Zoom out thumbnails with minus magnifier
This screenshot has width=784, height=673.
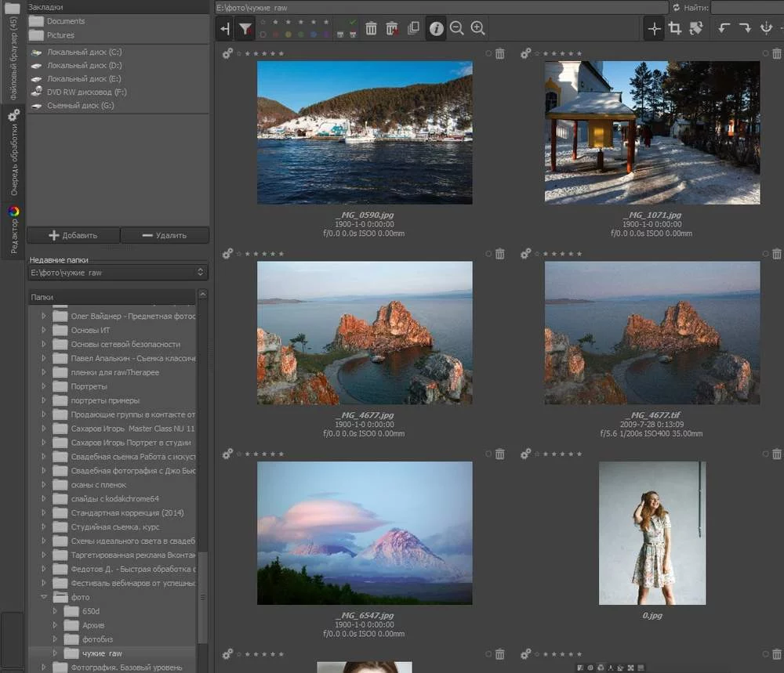click(x=456, y=29)
